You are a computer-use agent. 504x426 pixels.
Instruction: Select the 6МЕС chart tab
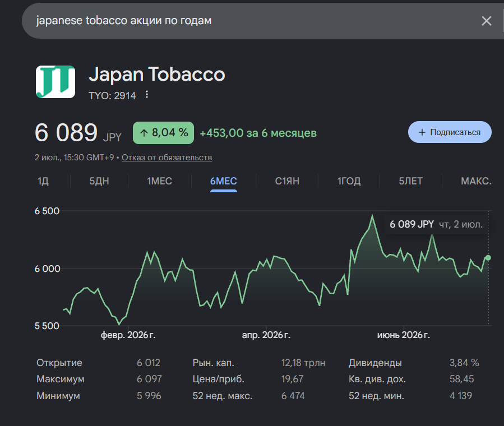pyautogui.click(x=223, y=181)
